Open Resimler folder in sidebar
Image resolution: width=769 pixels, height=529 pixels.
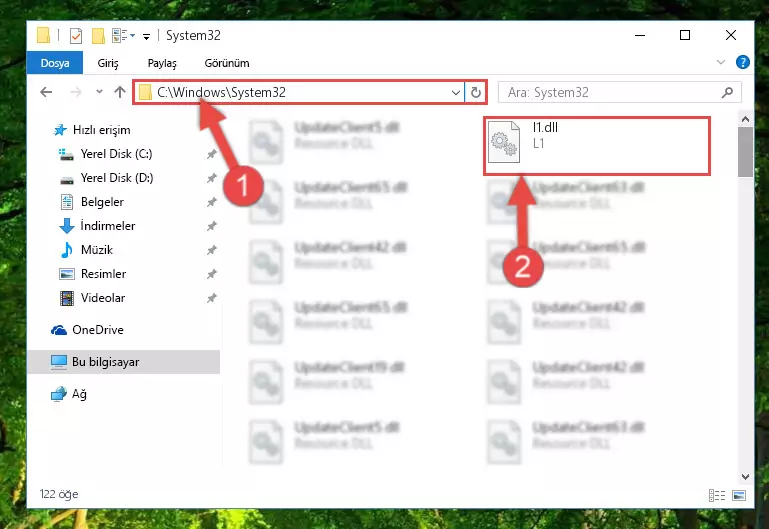(x=103, y=274)
